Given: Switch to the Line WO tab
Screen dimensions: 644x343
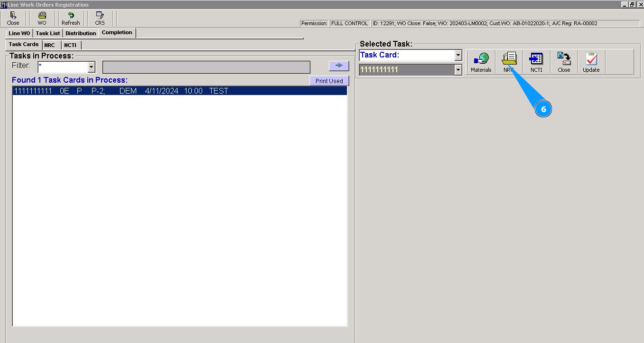Looking at the screenshot, I should tap(19, 33).
